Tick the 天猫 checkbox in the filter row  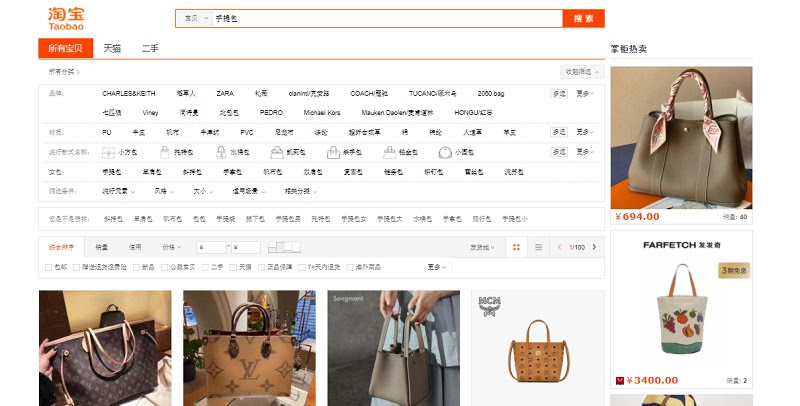coord(233,267)
